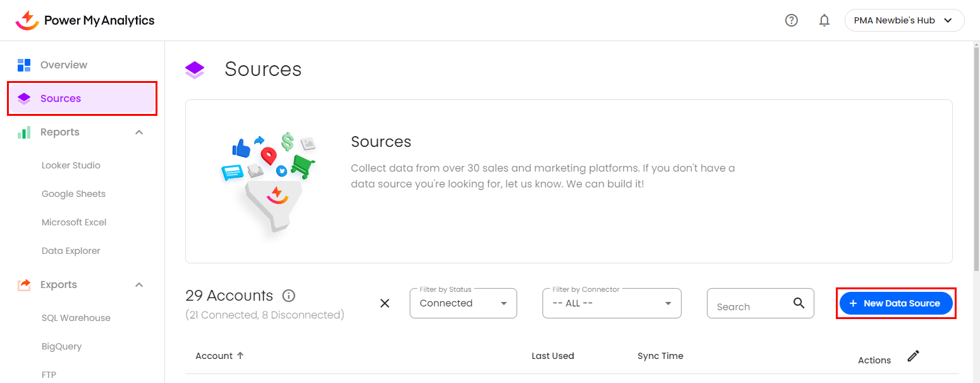Sort by the Account column arrow
The image size is (980, 383).
pos(240,356)
